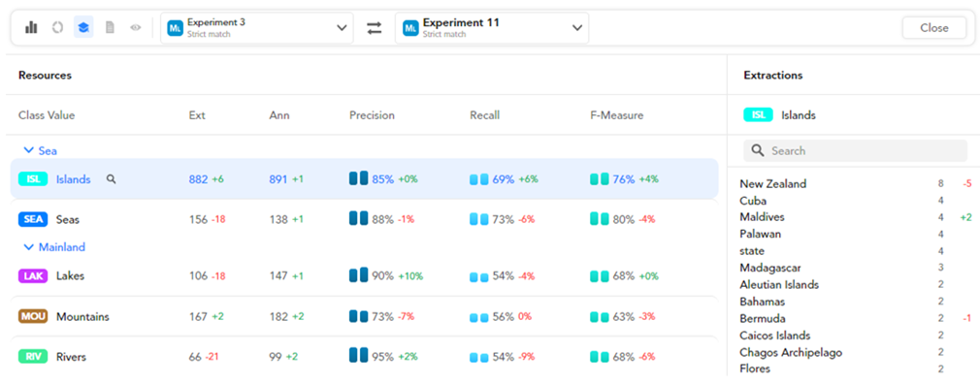Sort by the F-Measure column header
The width and height of the screenshot is (980, 385).
pyautogui.click(x=617, y=115)
